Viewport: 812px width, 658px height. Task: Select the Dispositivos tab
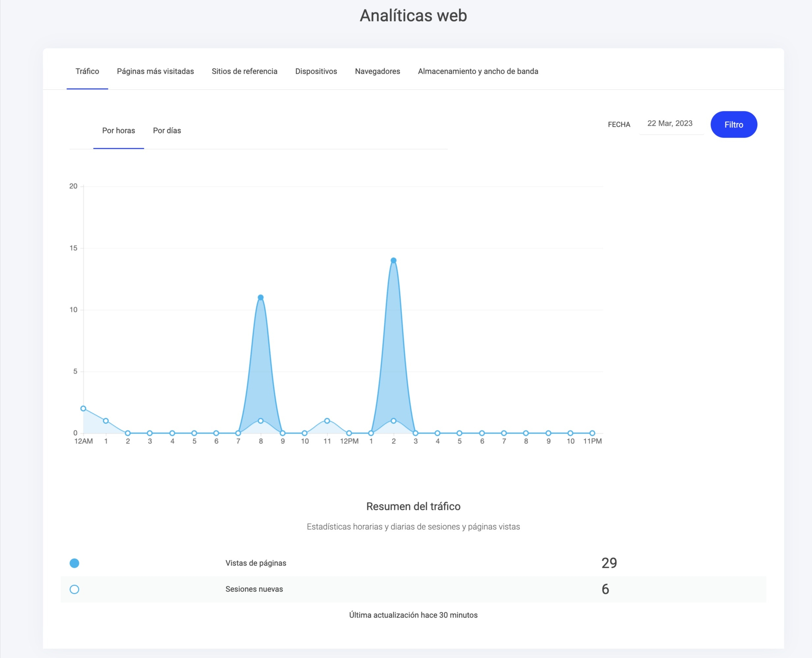tap(316, 71)
